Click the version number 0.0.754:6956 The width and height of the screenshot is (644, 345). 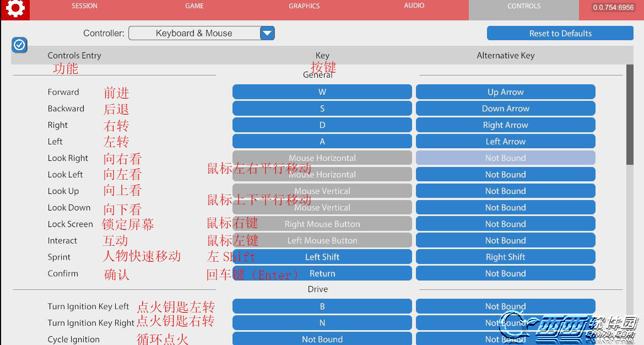613,7
